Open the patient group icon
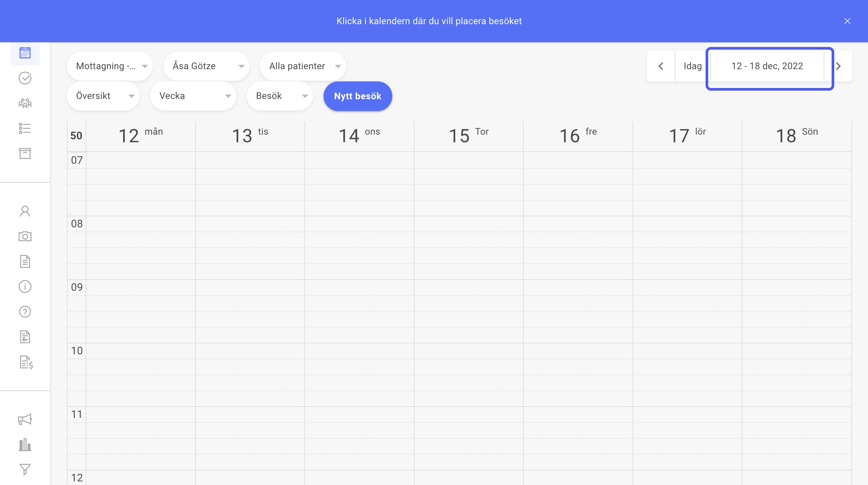 (x=25, y=103)
